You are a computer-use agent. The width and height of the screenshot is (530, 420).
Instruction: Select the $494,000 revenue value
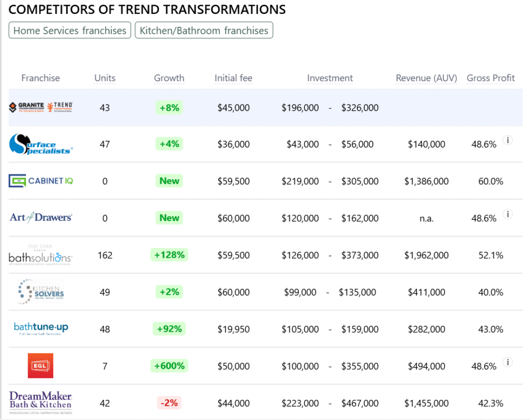[426, 366]
